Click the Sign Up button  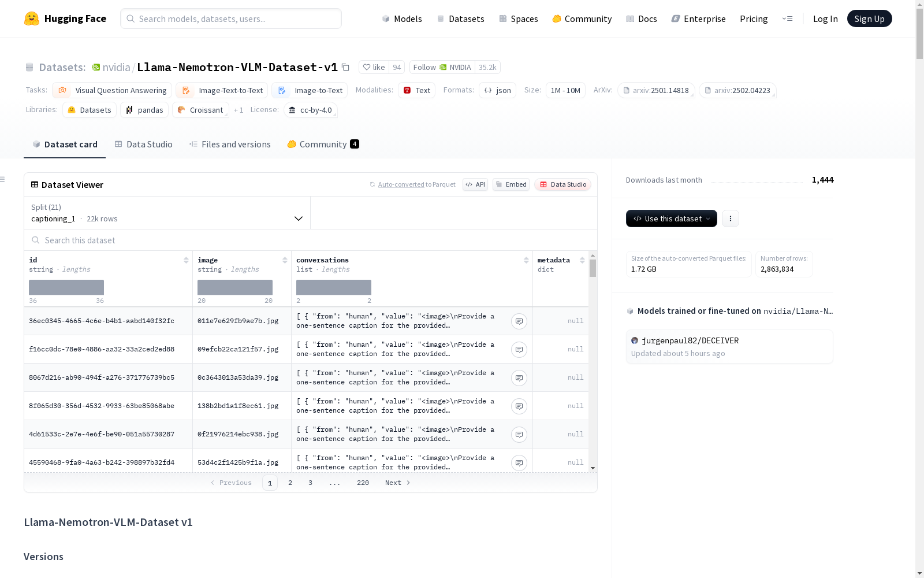click(x=870, y=18)
